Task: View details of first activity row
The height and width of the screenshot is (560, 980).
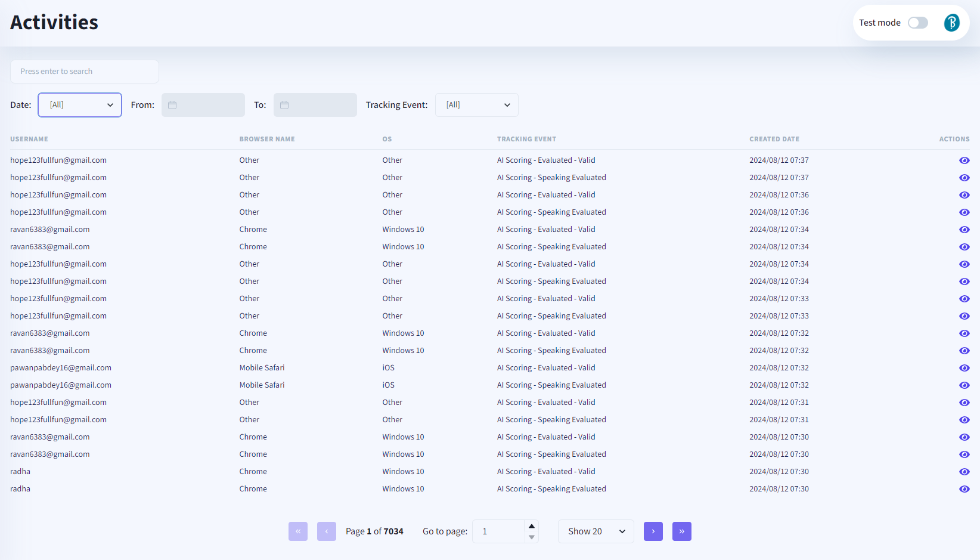Action: tap(964, 160)
